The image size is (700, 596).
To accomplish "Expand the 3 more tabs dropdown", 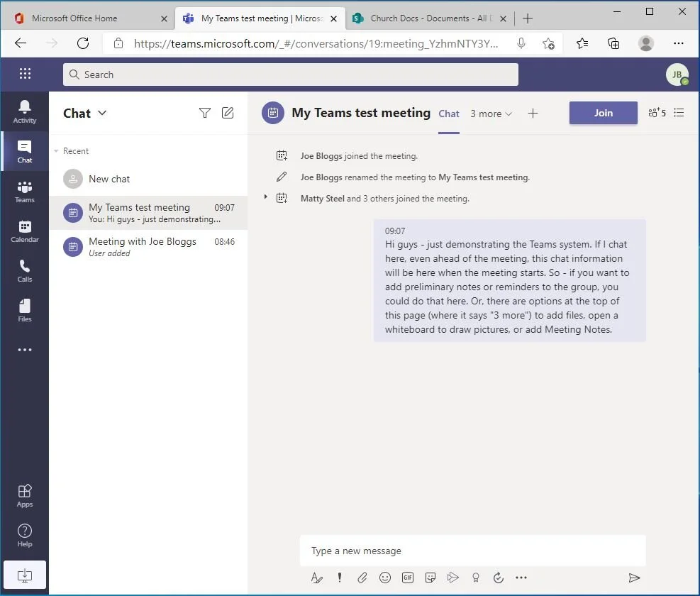I will [491, 114].
